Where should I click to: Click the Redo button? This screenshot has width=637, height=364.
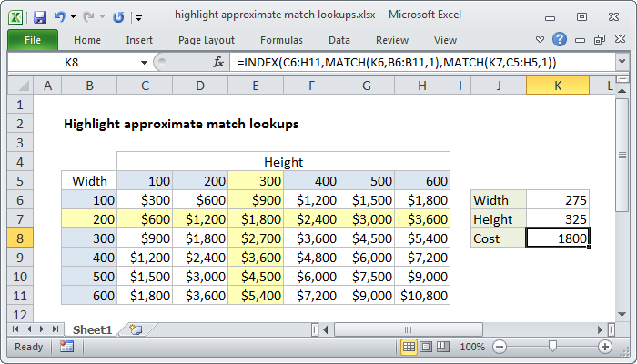pyautogui.click(x=88, y=16)
